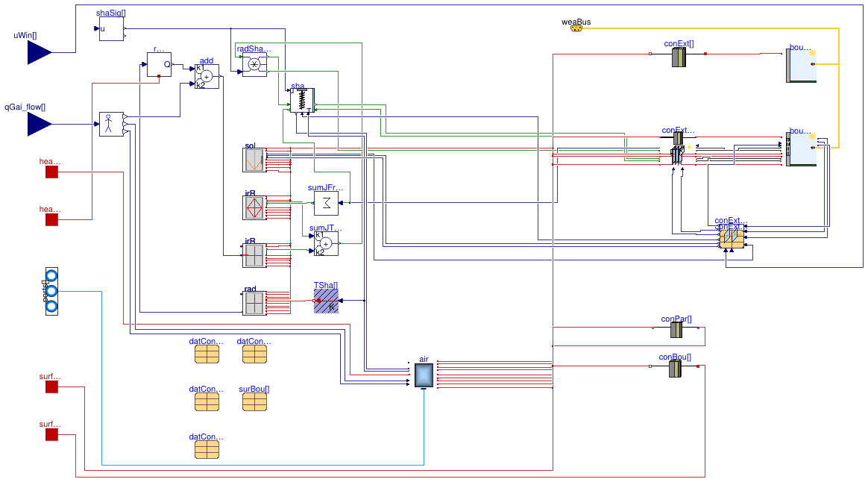The image size is (868, 482).
Task: Click the radSha multiplier block
Action: (254, 65)
